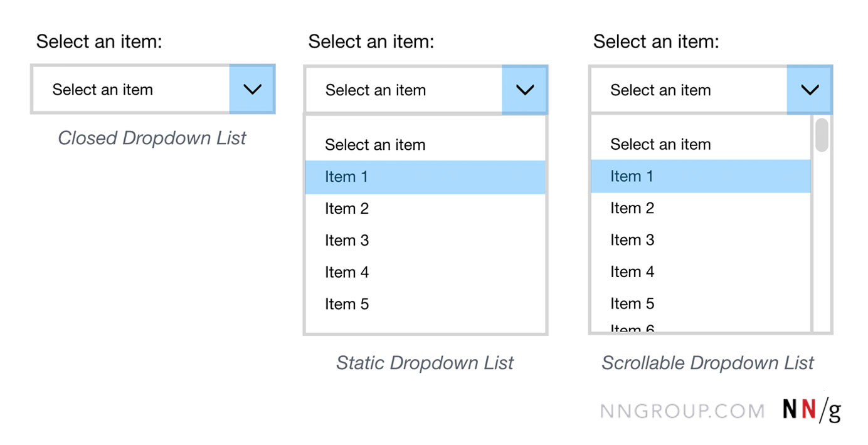Screen dimensions: 868x445
Task: Click the NN/g logo
Action: pos(812,410)
